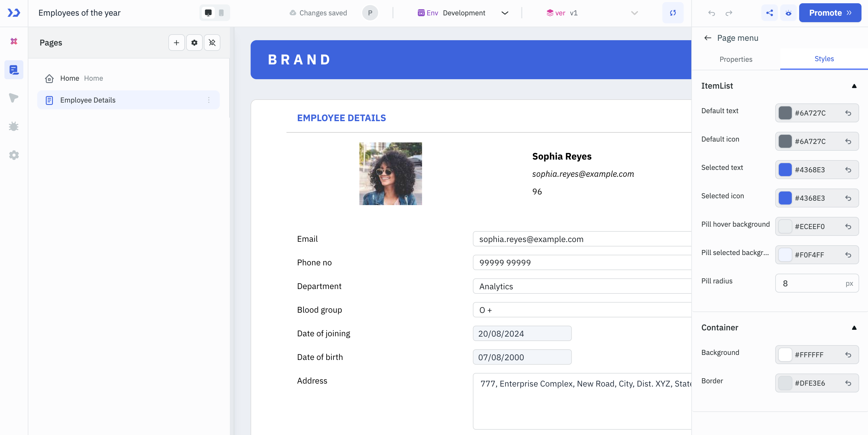This screenshot has height=435, width=868.
Task: Switch to mobile layout view
Action: (x=221, y=13)
